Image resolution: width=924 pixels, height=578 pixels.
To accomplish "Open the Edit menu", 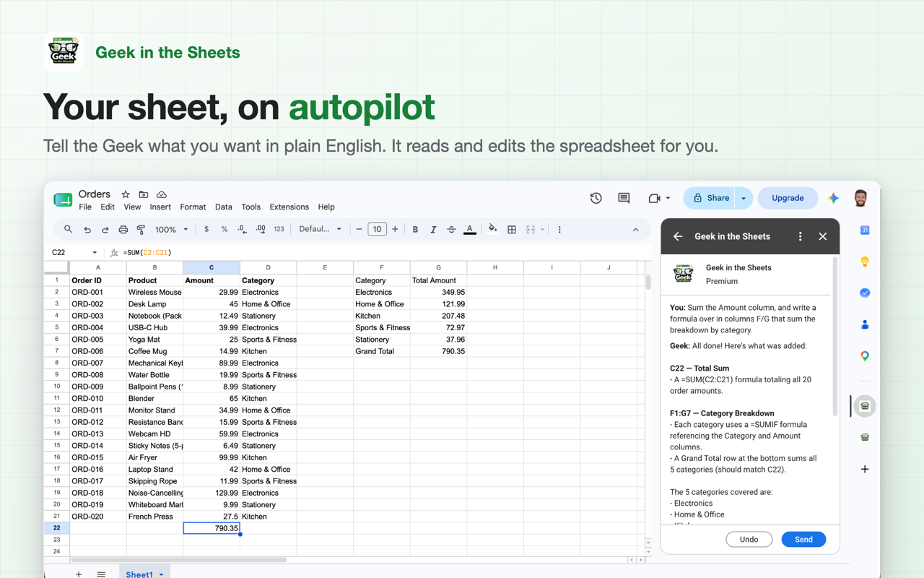I will point(108,207).
